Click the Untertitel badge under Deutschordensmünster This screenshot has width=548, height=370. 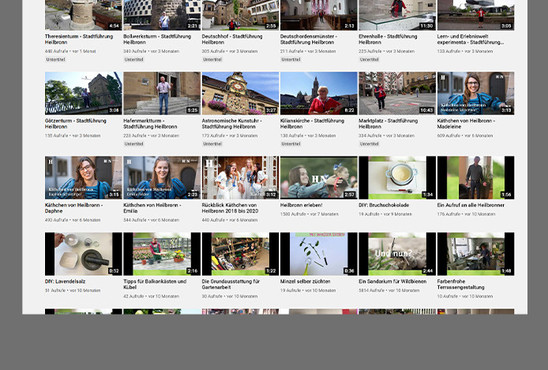(x=291, y=59)
